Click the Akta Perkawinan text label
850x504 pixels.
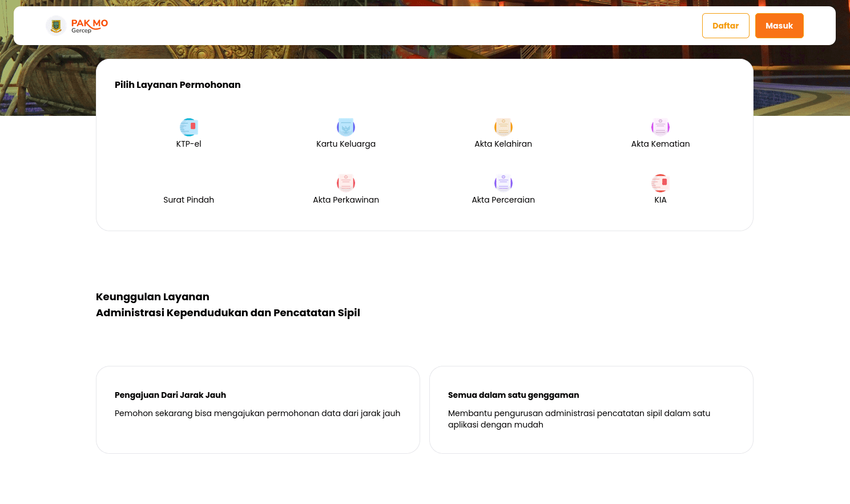346,200
